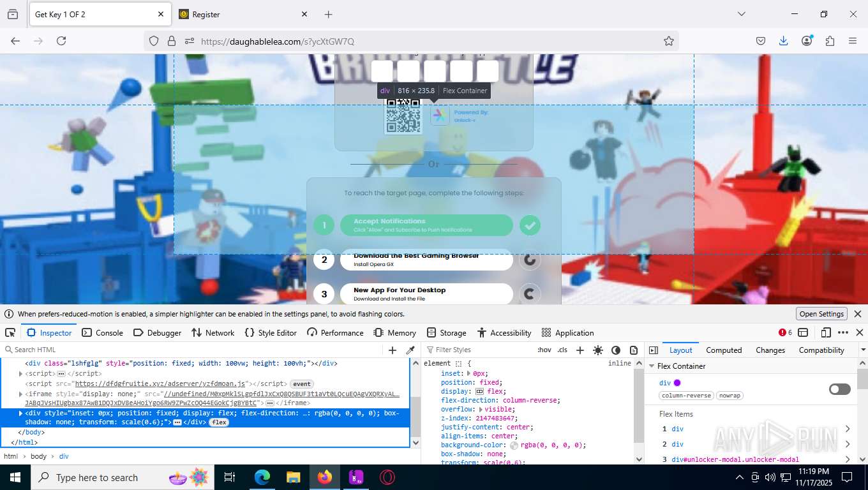This screenshot has height=490, width=868.
Task: Click event badge on script
Action: 302,384
